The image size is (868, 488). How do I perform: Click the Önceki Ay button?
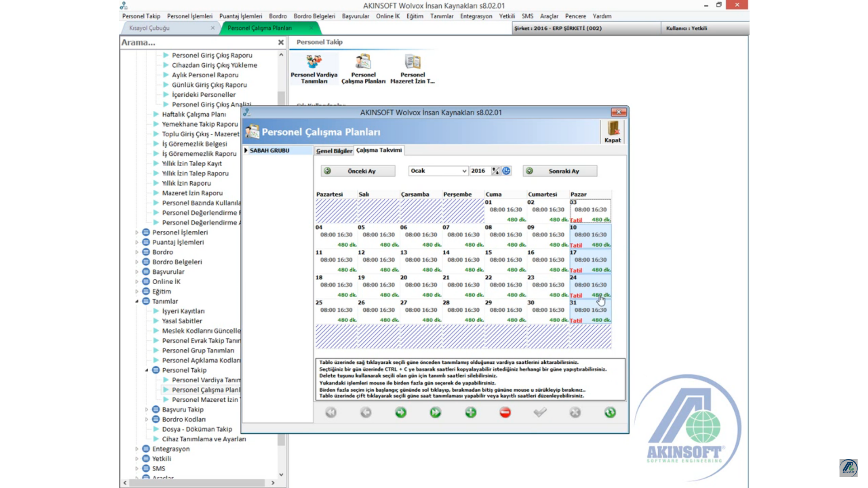(358, 171)
